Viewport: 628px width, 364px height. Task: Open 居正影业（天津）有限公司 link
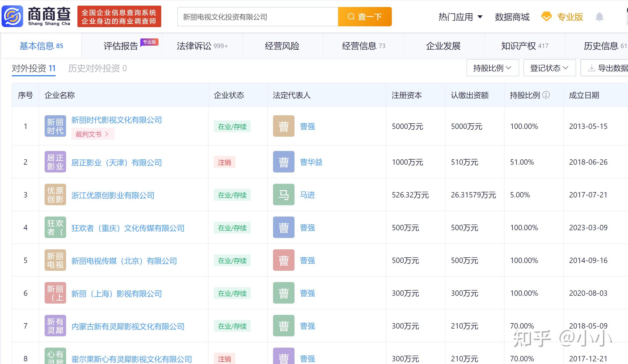click(117, 163)
